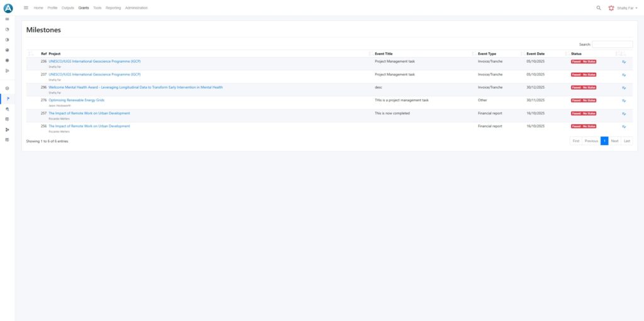Open the Reporting menu

(x=113, y=8)
